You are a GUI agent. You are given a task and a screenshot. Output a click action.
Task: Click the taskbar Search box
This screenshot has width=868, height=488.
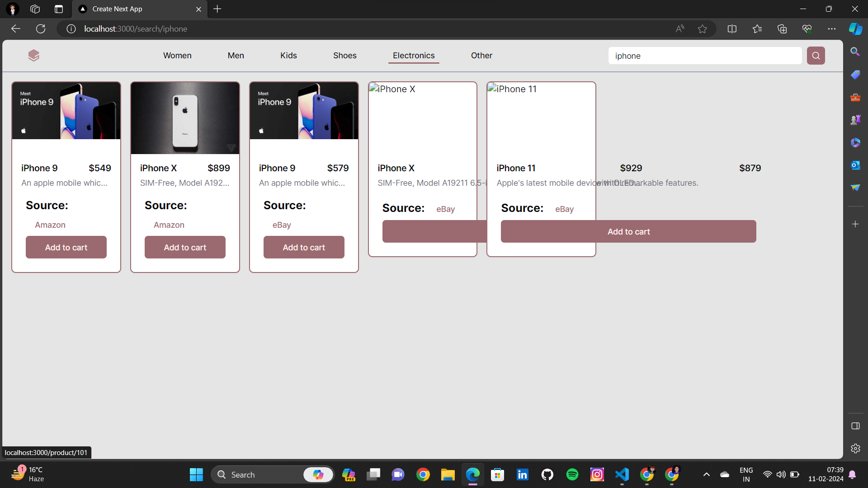[273, 474]
